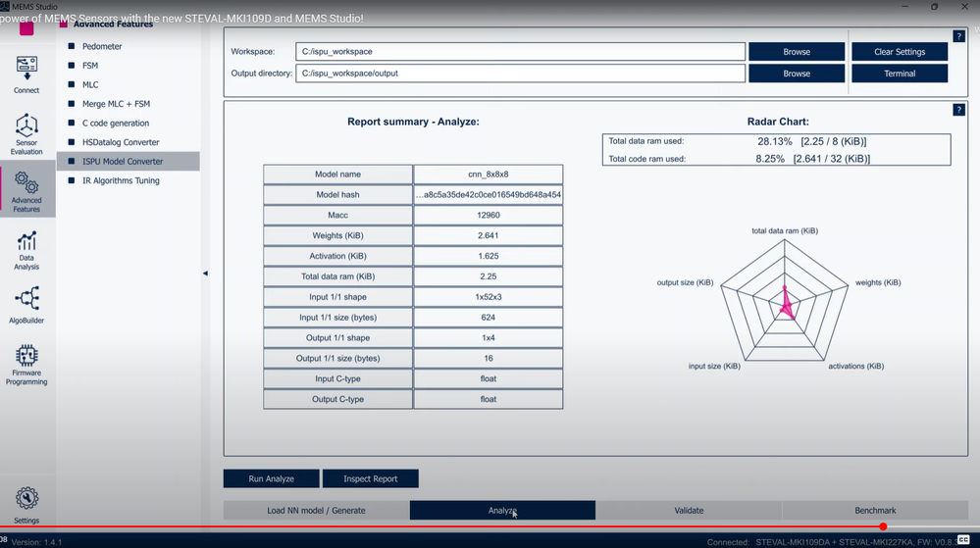The image size is (980, 548).
Task: Open the Sensor Evaluation section
Action: click(26, 133)
